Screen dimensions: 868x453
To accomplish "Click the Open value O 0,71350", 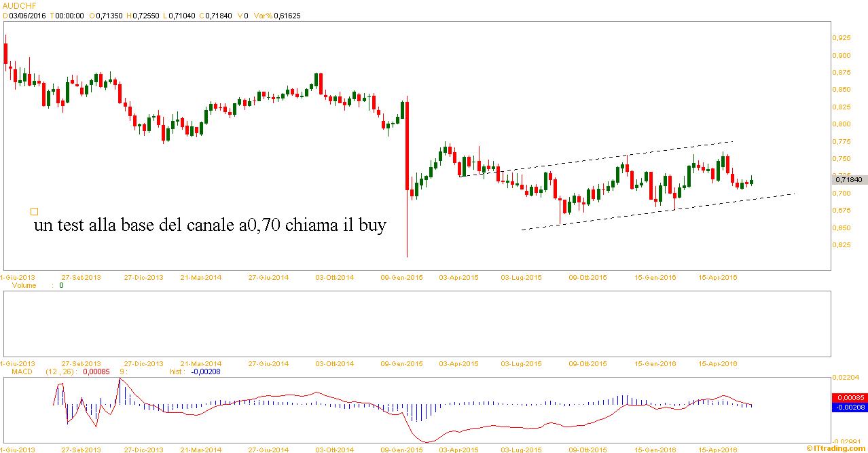I will pyautogui.click(x=110, y=15).
